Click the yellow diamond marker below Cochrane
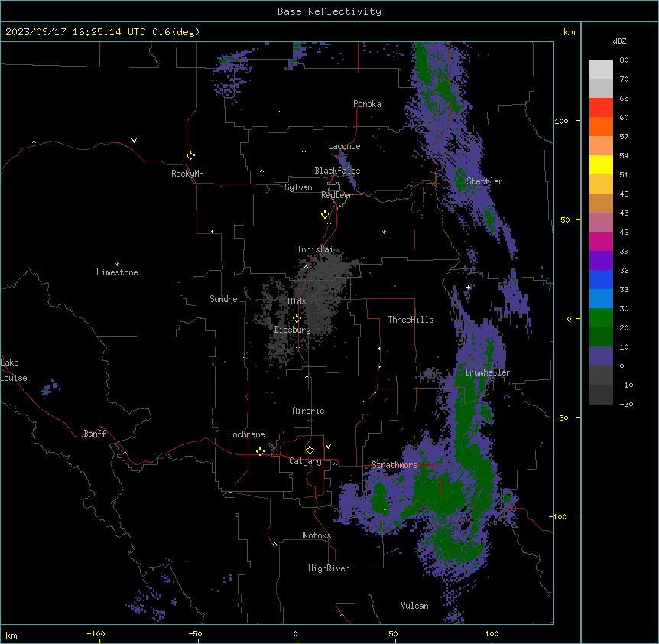 pyautogui.click(x=260, y=451)
